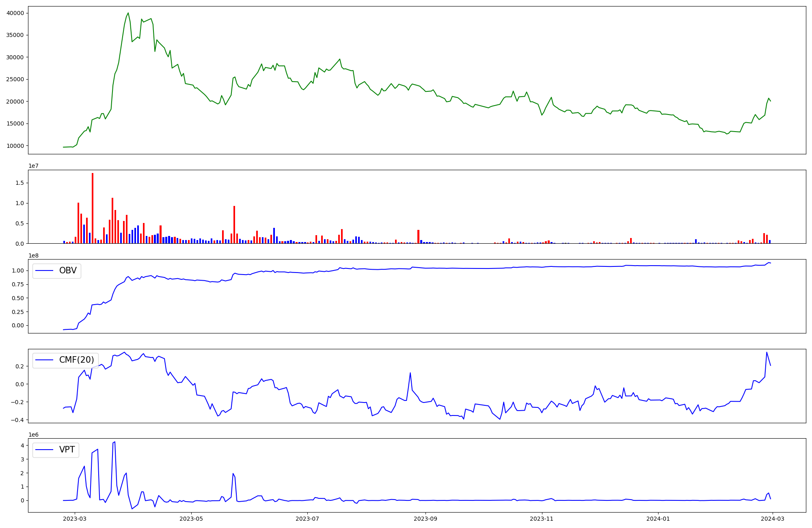The width and height of the screenshot is (812, 528).
Task: Click the 2023-09 x-axis date label
Action: (x=425, y=519)
